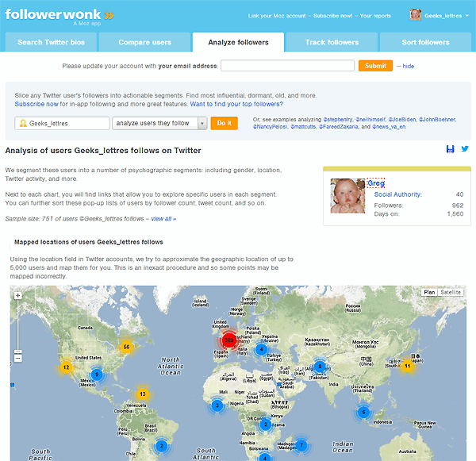
Task: Click the hide link next to Submit
Action: (x=409, y=66)
